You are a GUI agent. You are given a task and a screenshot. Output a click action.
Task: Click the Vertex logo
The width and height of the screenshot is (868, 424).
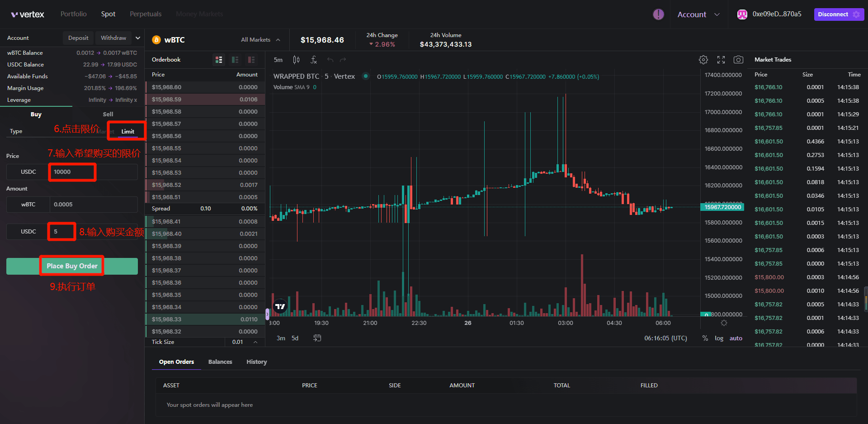[28, 14]
